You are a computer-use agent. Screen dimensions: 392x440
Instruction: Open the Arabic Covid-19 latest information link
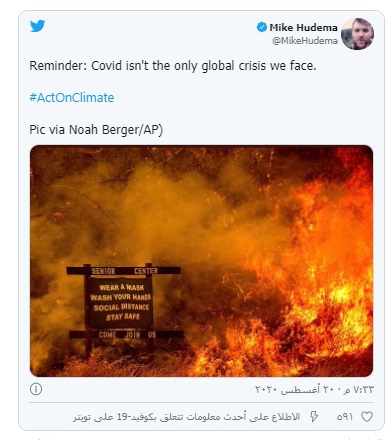(187, 417)
